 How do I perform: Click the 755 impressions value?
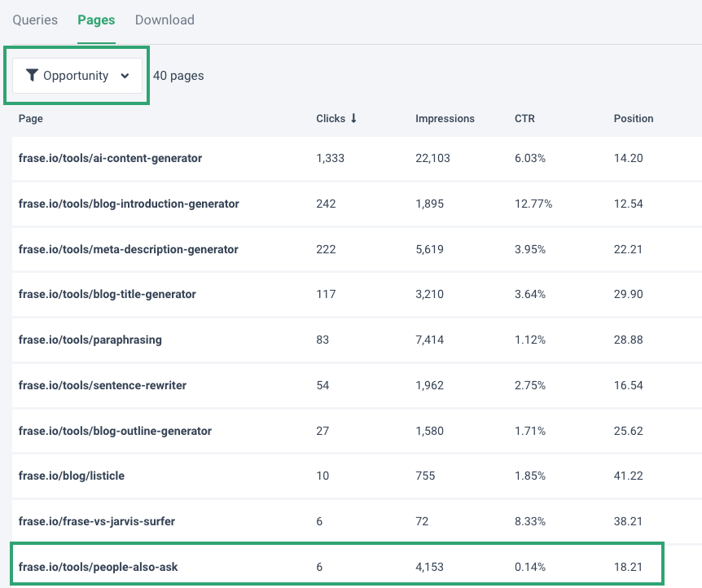tap(425, 476)
